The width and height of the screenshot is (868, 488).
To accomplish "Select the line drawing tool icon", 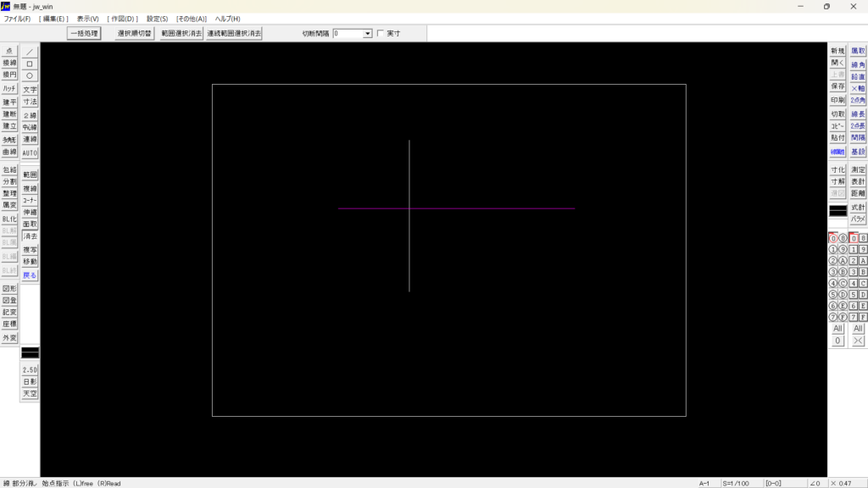I will pos(30,52).
